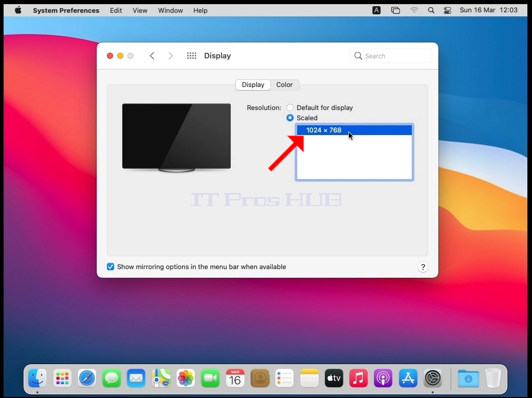Open Reminders from the Dock
This screenshot has height=398, width=532.
point(284,378)
